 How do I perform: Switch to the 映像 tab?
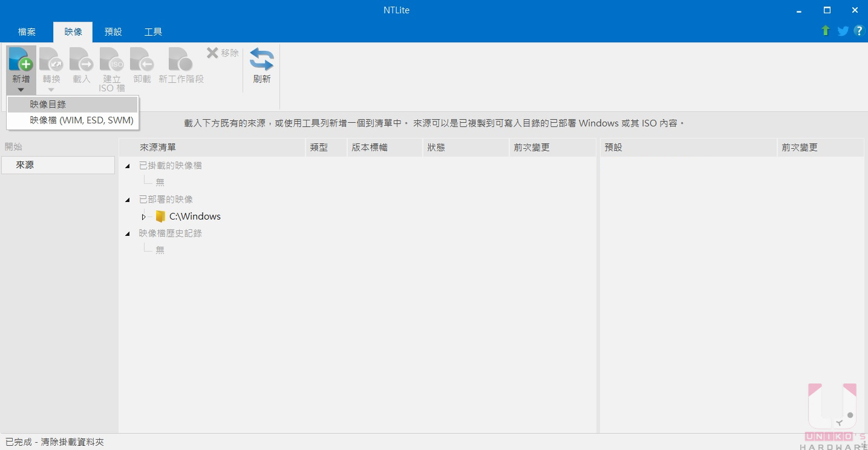pyautogui.click(x=73, y=32)
